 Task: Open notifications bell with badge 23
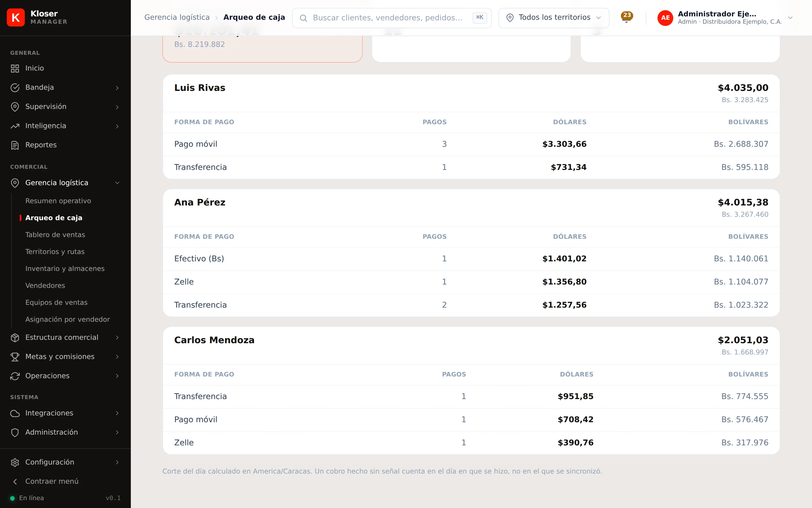click(x=626, y=17)
